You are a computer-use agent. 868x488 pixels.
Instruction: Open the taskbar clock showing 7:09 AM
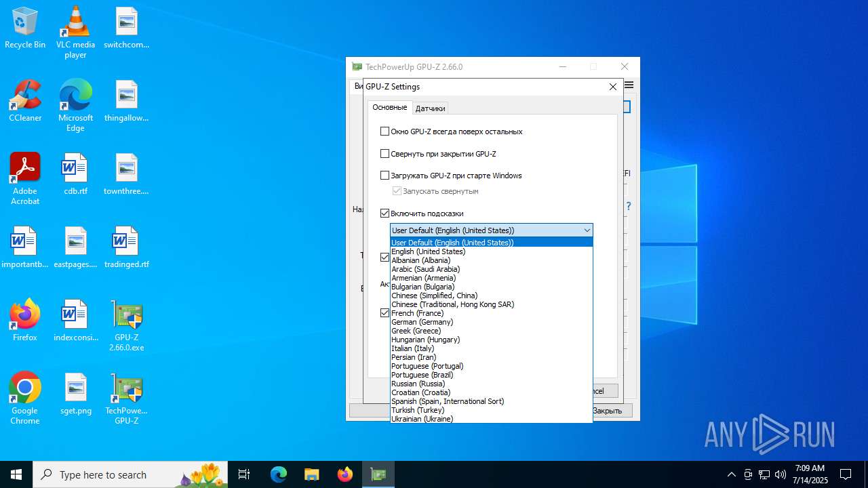click(x=810, y=474)
